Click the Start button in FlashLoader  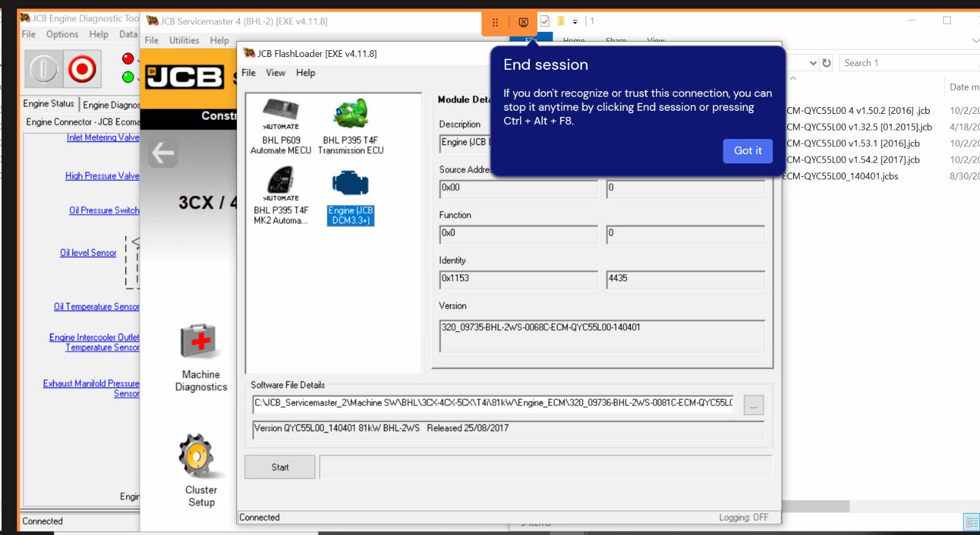pos(280,467)
